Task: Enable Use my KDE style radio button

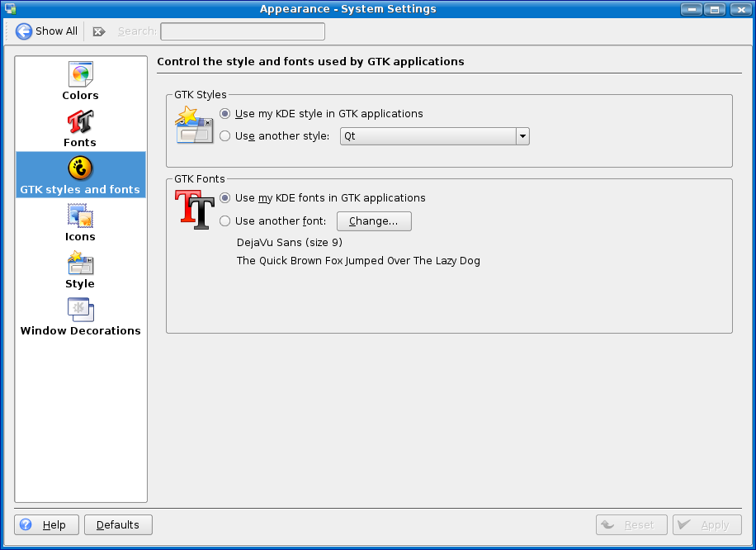Action: 225,114
